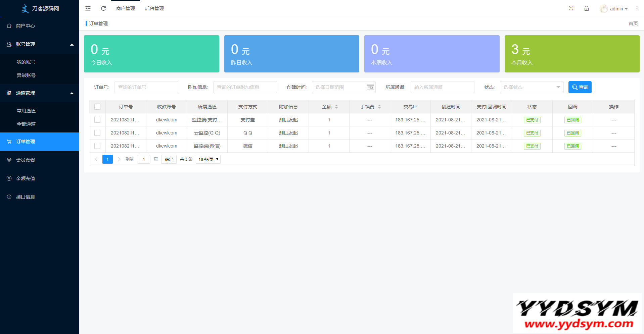Open the vertical three-dot more options menu
Image resolution: width=644 pixels, height=334 pixels.
(637, 8)
